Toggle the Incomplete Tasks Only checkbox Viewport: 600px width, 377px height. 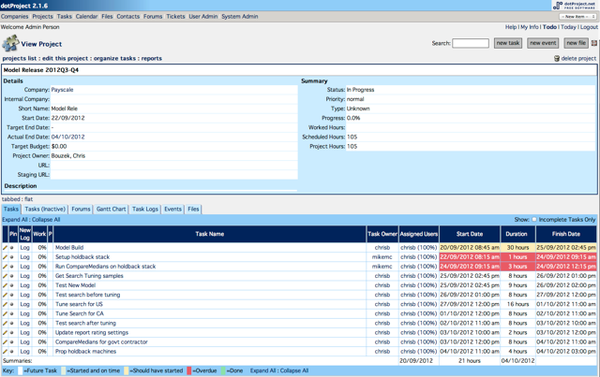pyautogui.click(x=535, y=220)
